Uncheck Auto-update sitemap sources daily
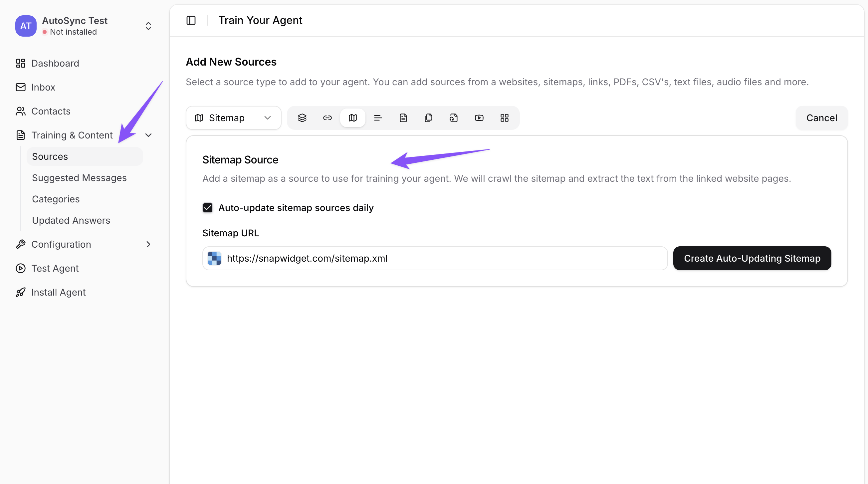The image size is (868, 484). 208,208
